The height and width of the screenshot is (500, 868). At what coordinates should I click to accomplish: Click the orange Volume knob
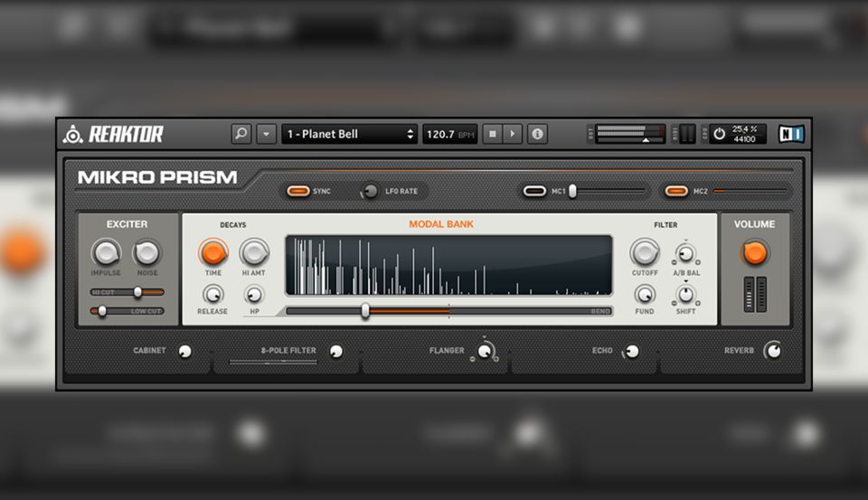755,252
